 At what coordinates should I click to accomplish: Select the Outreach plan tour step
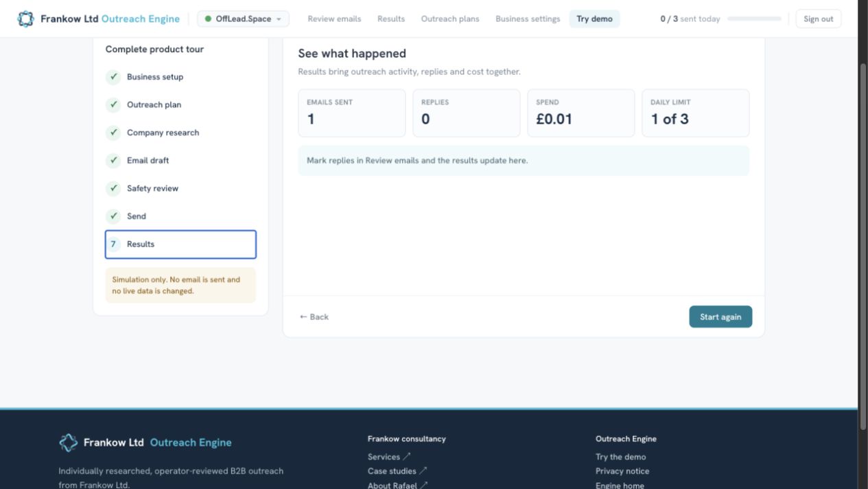point(180,105)
